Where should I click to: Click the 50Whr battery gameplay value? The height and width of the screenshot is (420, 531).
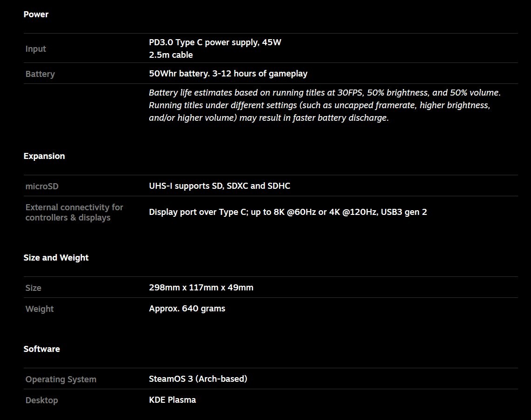click(x=228, y=74)
